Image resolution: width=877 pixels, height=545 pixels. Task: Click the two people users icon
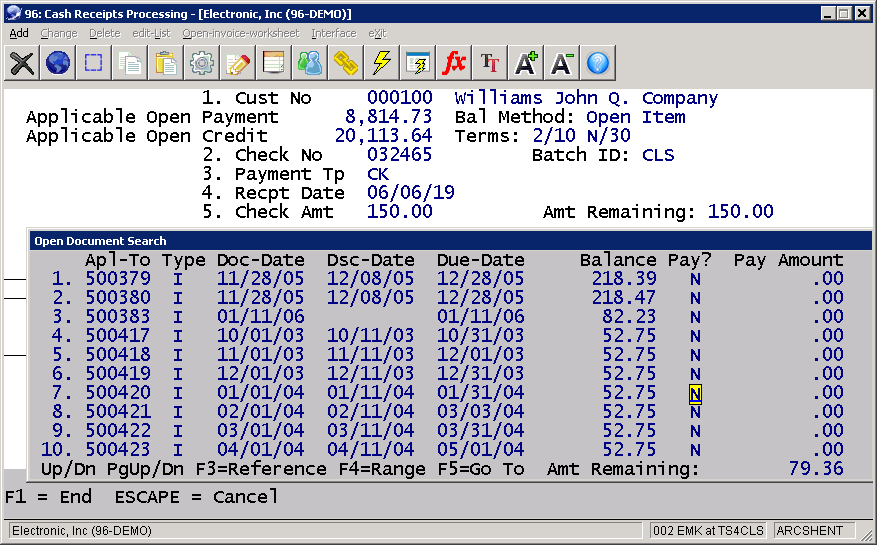[309, 63]
